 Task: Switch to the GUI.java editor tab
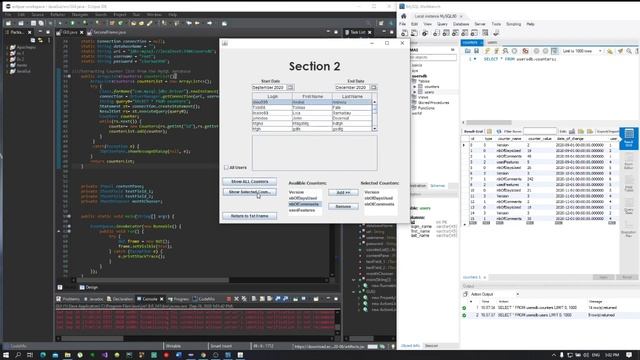(x=70, y=32)
